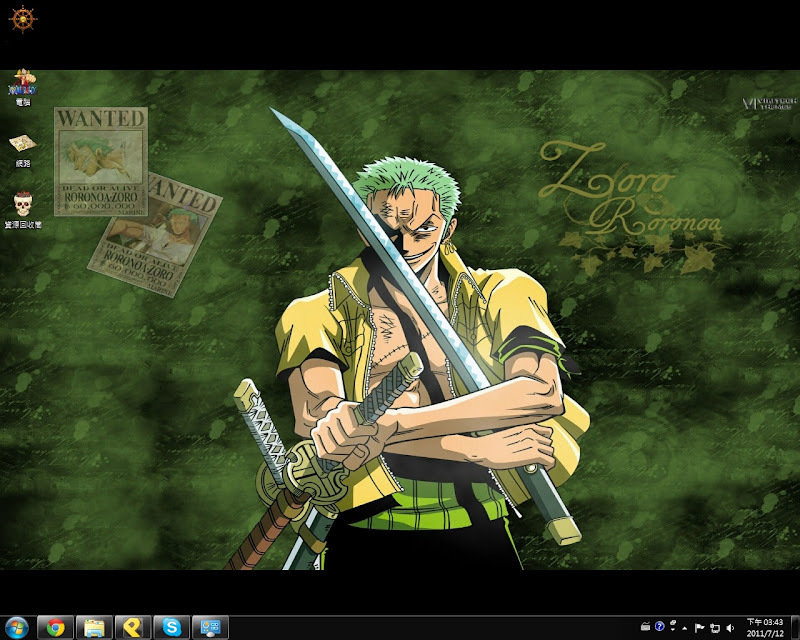This screenshot has height=640, width=800.
Task: Open the language bar options tray icon
Action: (673, 626)
